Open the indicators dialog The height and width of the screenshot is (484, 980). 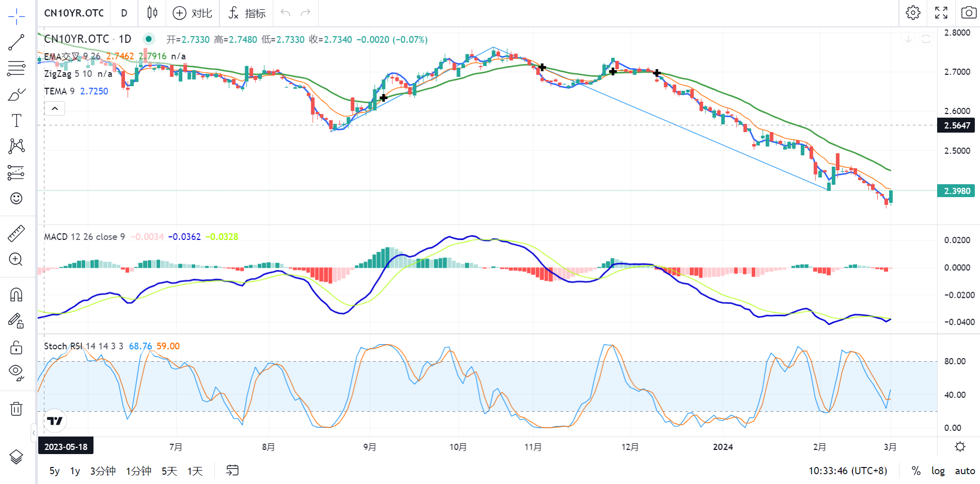pyautogui.click(x=247, y=13)
